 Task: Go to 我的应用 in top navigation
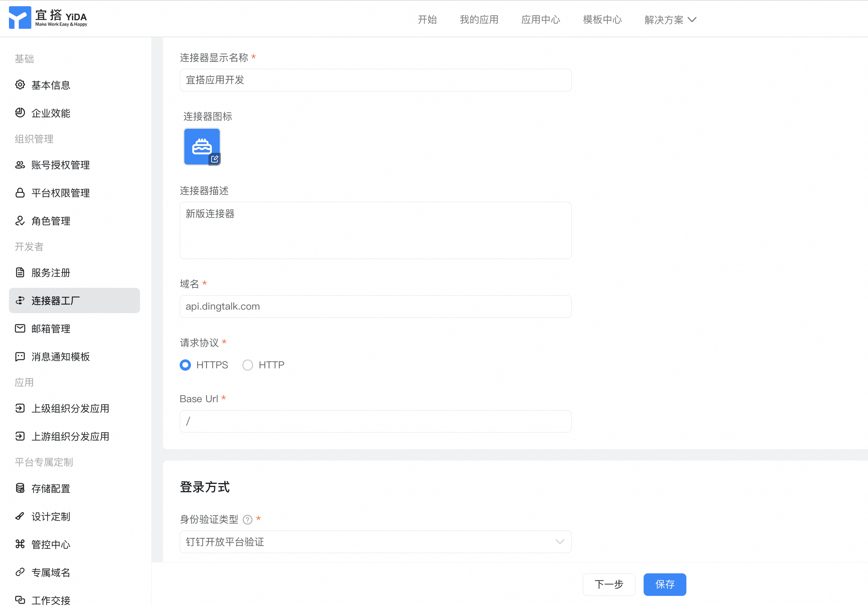click(x=479, y=19)
